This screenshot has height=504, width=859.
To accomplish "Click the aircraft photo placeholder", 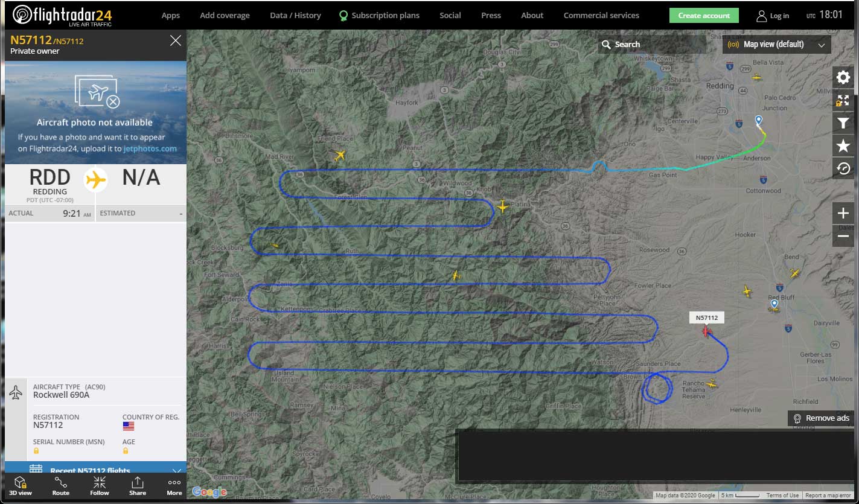I will click(95, 112).
